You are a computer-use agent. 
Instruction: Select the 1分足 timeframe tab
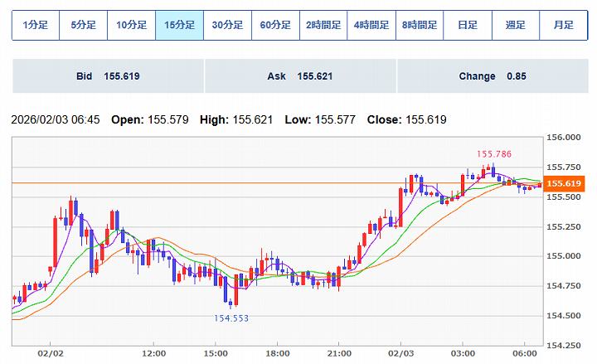click(36, 25)
